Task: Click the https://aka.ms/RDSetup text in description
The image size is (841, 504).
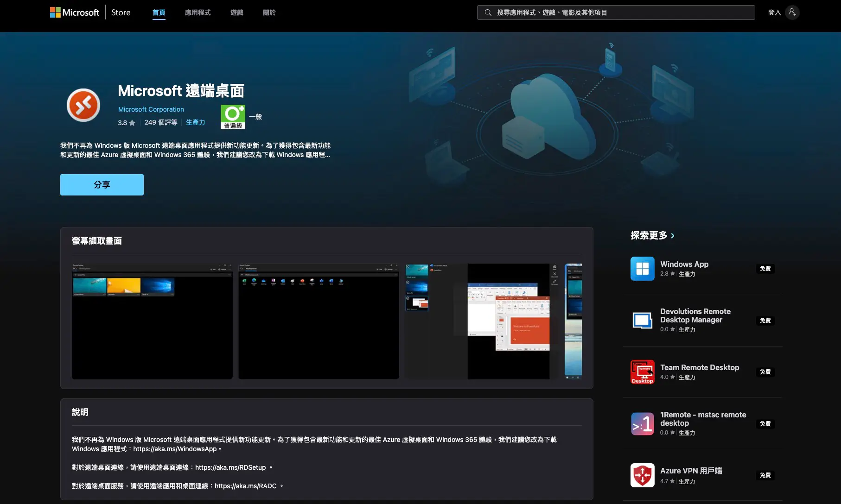Action: tap(230, 467)
